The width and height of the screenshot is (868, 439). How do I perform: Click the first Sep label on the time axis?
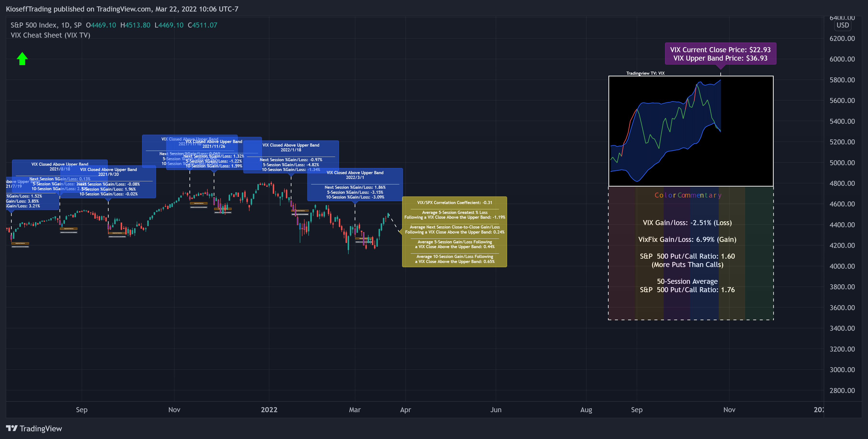point(82,410)
